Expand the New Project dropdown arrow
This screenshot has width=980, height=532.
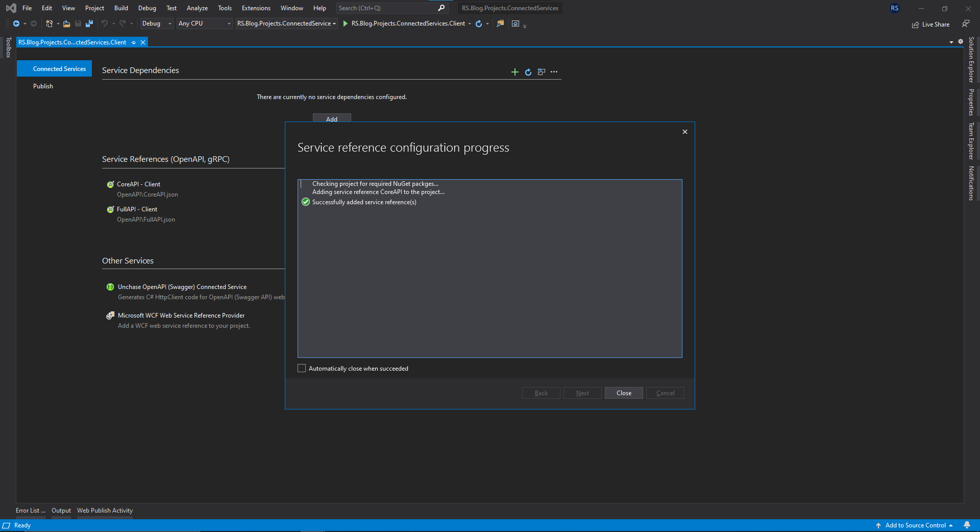pyautogui.click(x=58, y=23)
